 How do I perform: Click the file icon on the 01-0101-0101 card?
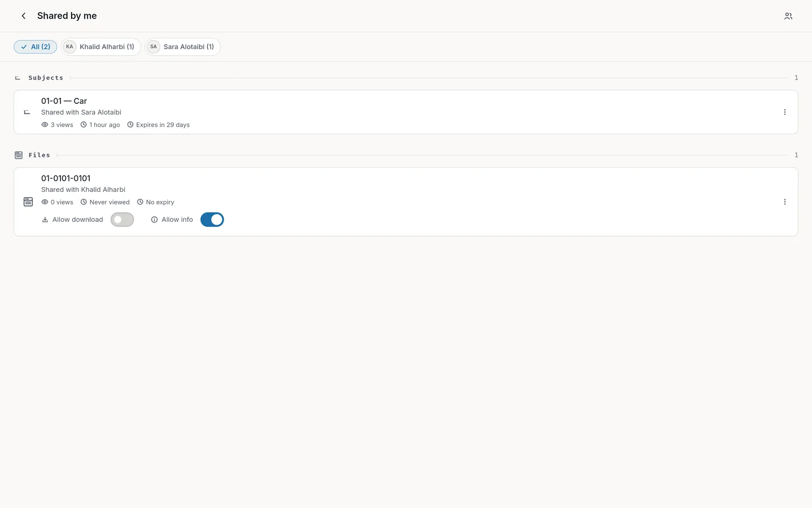click(x=28, y=202)
